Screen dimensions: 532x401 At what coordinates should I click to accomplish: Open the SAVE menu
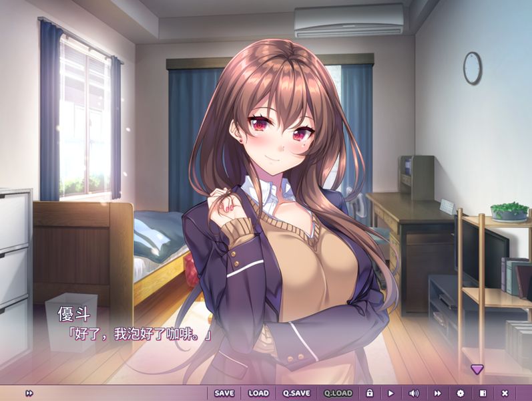tap(224, 393)
